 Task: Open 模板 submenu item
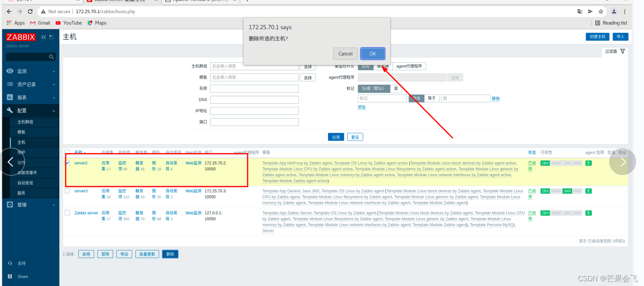pos(21,132)
